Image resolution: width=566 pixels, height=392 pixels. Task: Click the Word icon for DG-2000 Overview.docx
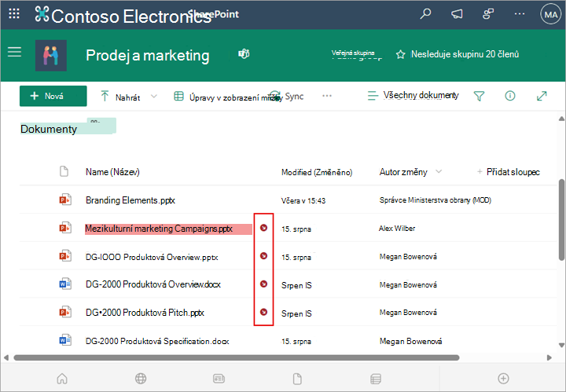(65, 284)
